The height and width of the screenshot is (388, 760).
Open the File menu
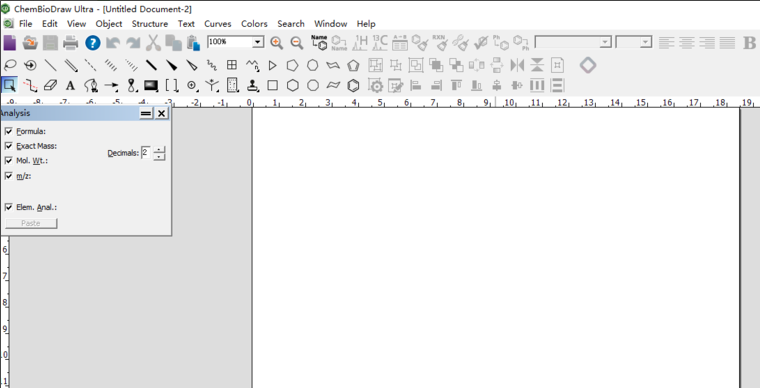point(25,24)
